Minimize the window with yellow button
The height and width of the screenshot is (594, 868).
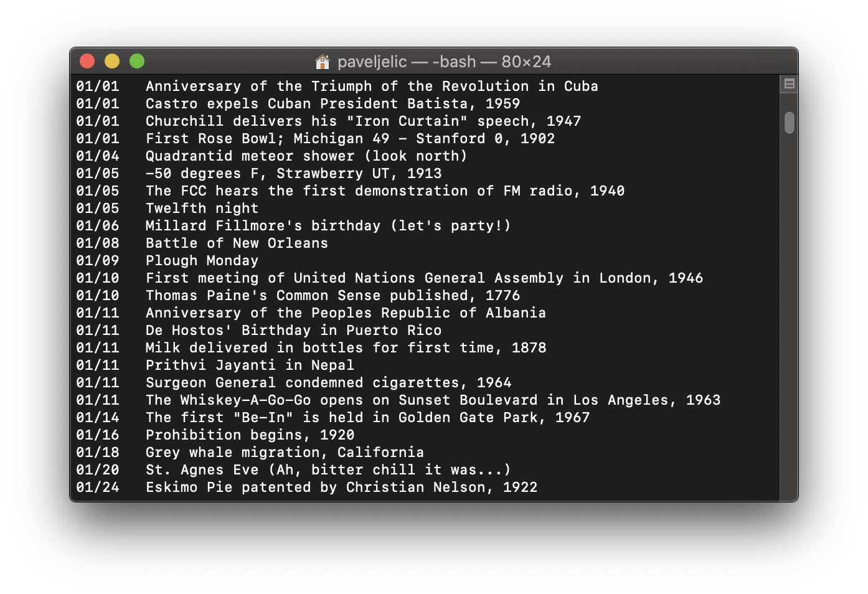pyautogui.click(x=112, y=61)
